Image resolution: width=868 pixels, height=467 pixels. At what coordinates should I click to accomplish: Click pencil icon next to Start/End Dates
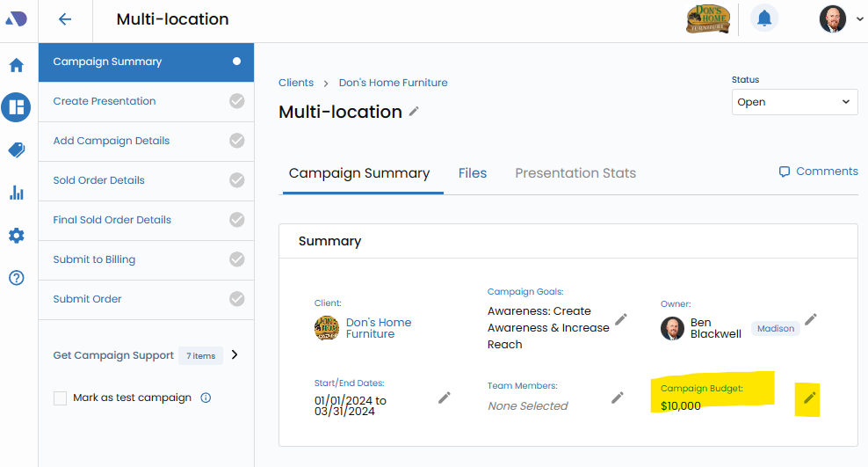click(x=445, y=398)
